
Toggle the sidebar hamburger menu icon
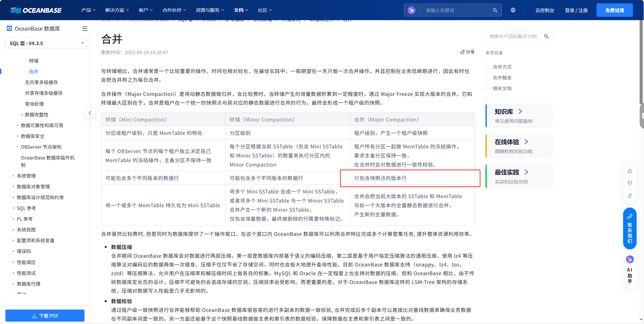point(85,29)
